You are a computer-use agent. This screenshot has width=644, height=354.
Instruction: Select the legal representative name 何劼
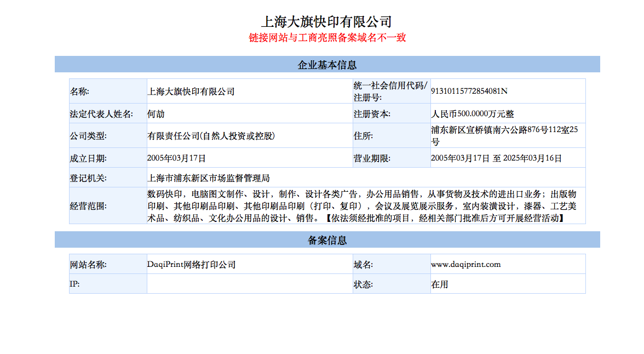[x=156, y=114]
